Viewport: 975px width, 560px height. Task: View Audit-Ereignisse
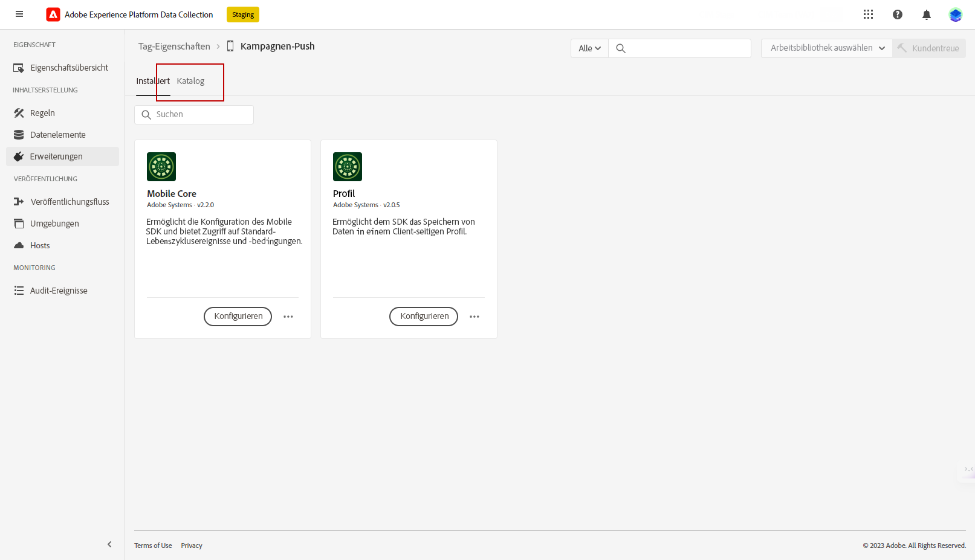coord(63,291)
